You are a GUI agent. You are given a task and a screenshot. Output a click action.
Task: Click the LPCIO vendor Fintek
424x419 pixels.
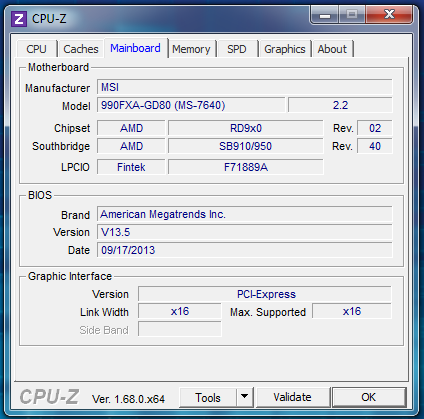(131, 167)
